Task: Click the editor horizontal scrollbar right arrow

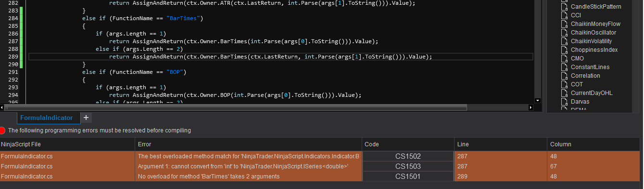Action: pos(531,107)
